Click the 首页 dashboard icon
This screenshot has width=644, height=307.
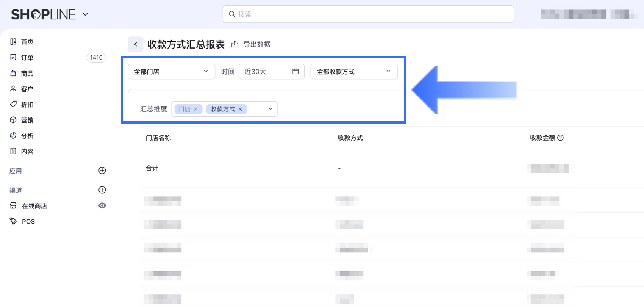[13, 42]
